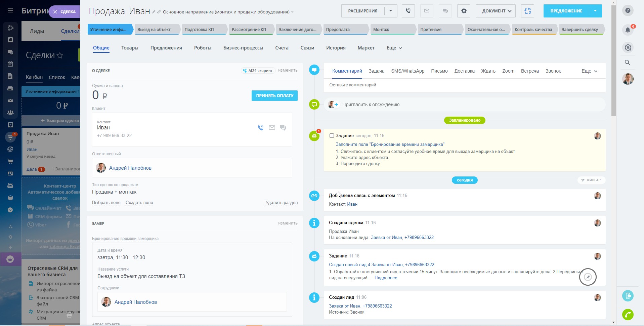
Task: Open the settings gear in deal header
Action: 464,11
